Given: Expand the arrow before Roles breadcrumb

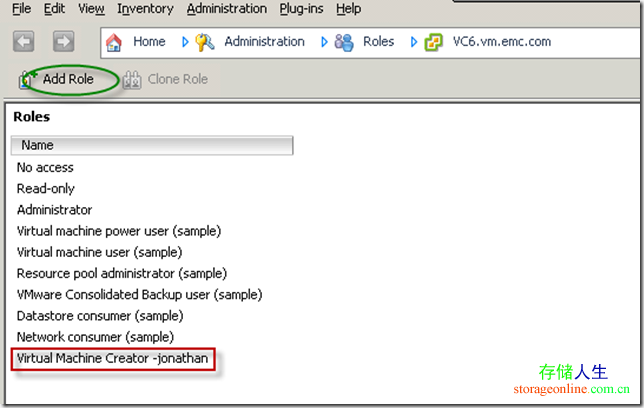Looking at the screenshot, I should point(325,42).
